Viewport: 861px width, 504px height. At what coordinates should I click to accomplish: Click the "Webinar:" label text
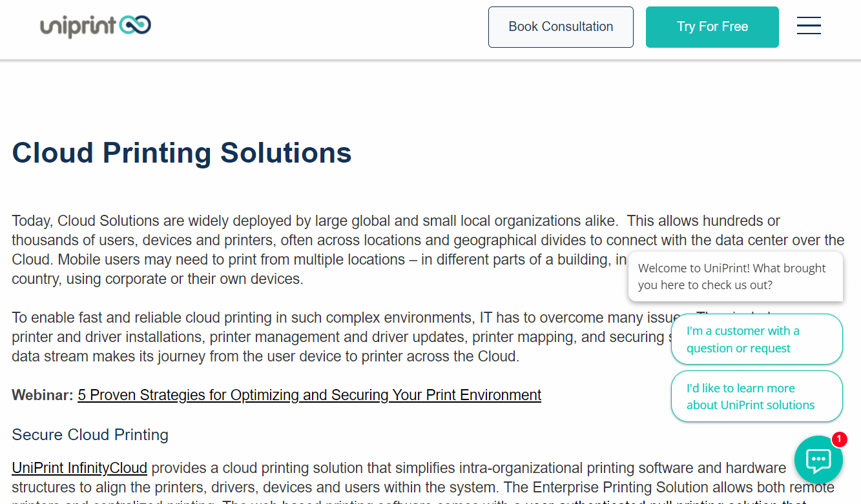point(43,395)
